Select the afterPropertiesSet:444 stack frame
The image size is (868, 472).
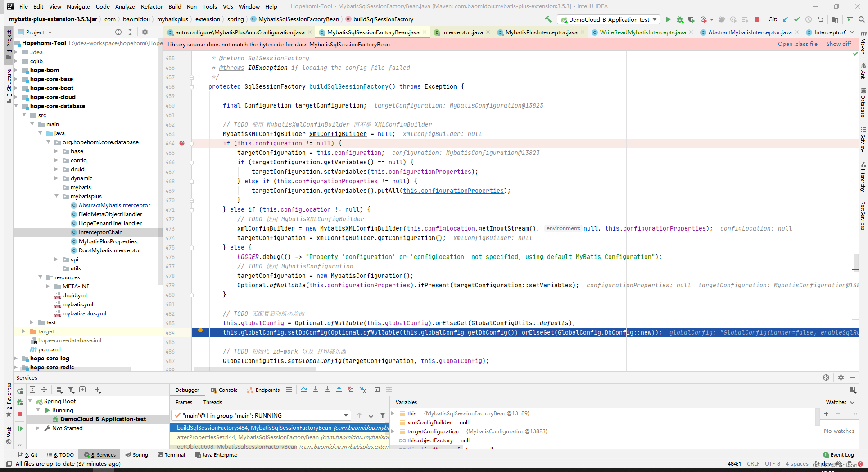pos(280,437)
